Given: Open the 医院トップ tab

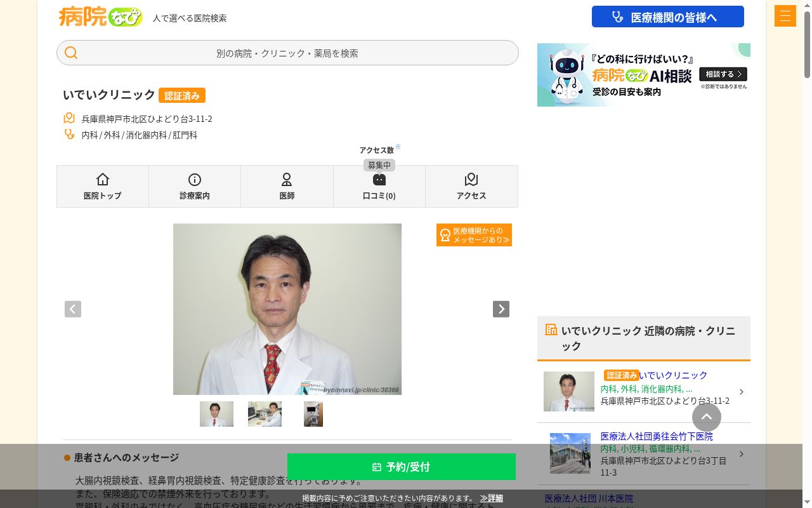Looking at the screenshot, I should (103, 187).
